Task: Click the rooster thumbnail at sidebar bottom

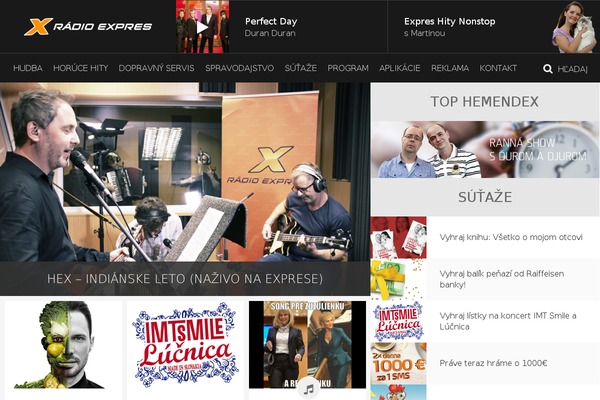Action: point(398,392)
